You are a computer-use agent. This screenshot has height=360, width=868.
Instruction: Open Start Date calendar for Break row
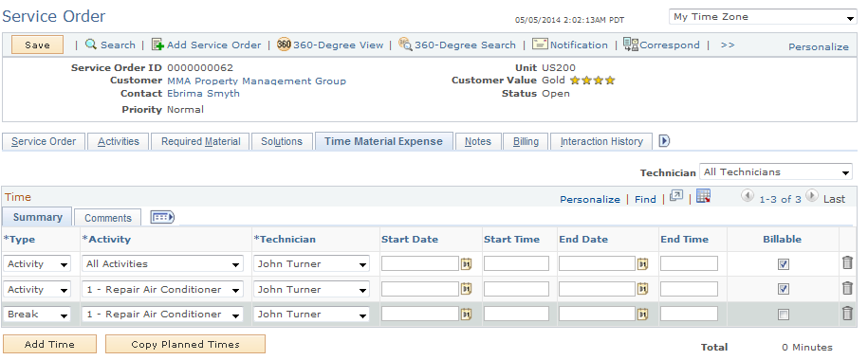pos(466,315)
